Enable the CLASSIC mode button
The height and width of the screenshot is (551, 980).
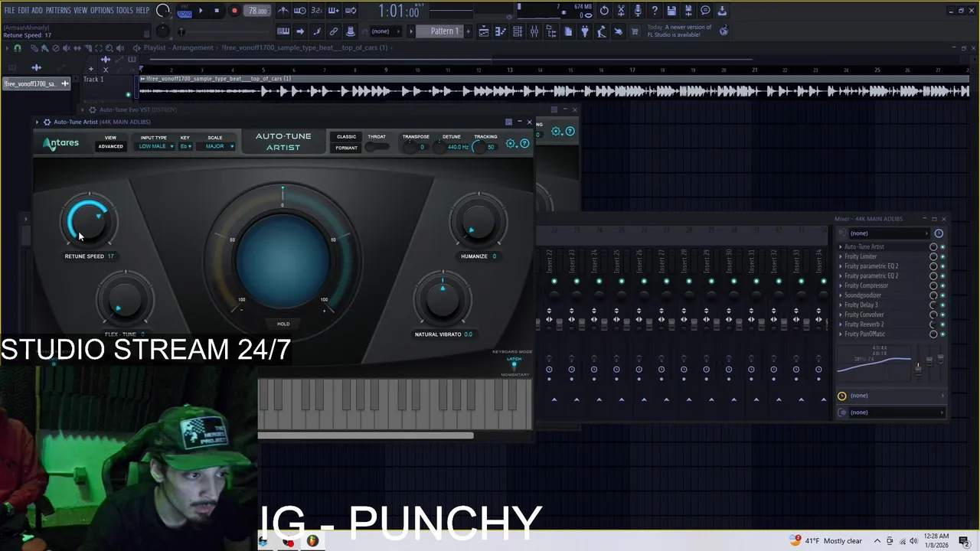[x=346, y=137]
